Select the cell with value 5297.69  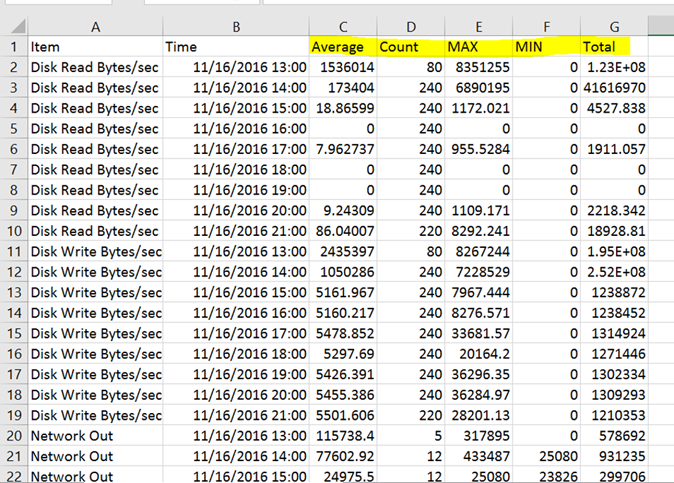(x=343, y=354)
